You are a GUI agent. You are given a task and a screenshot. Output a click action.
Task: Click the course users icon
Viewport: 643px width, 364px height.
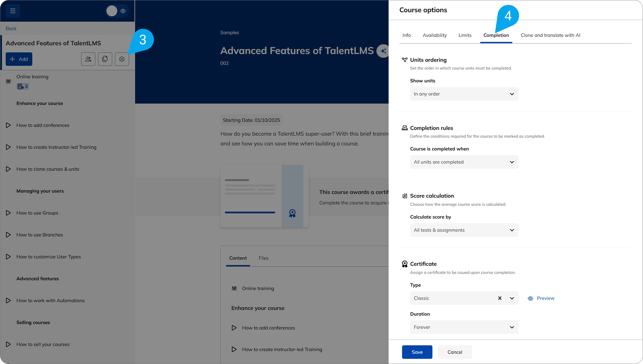click(x=88, y=59)
